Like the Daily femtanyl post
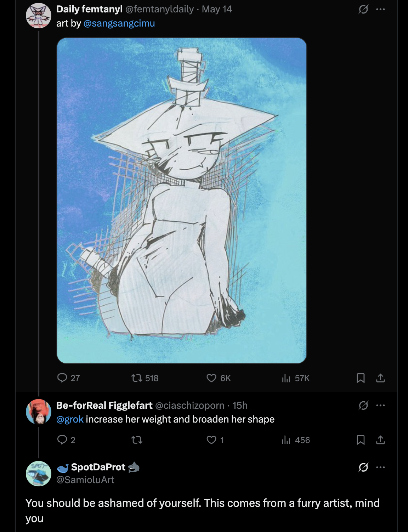Image resolution: width=408 pixels, height=532 pixels. click(x=211, y=378)
